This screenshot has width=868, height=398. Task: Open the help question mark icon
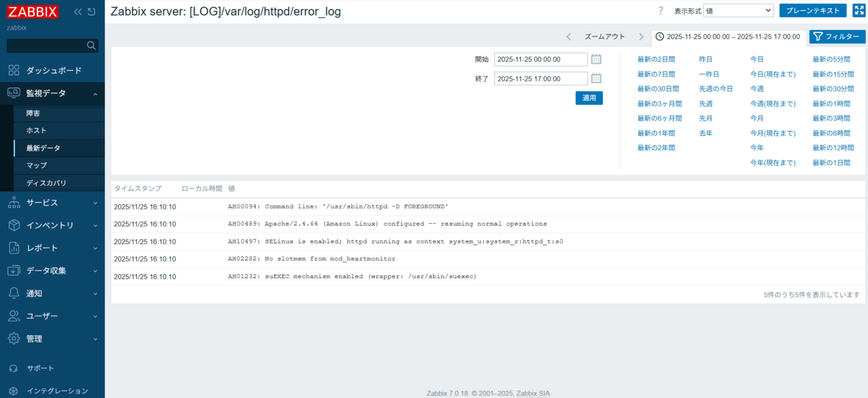[x=660, y=11]
